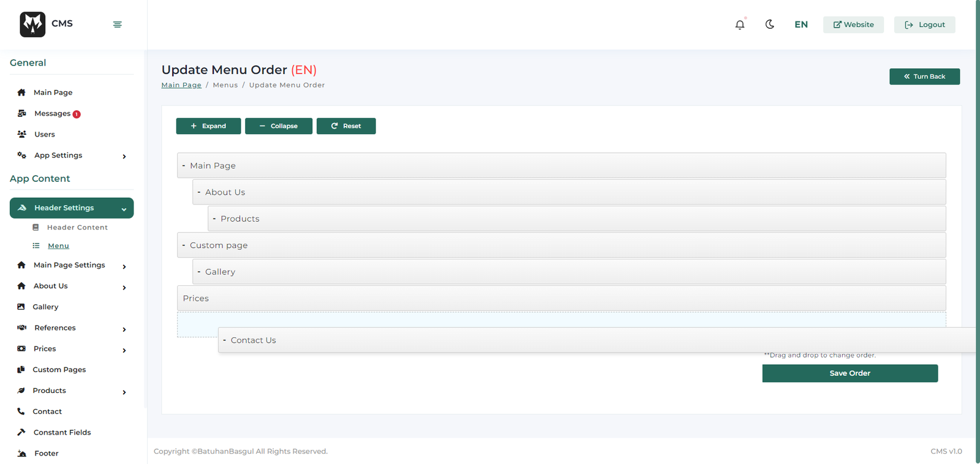Expand the References sidebar submenu
Screen dimensions: 980x464
click(x=124, y=329)
